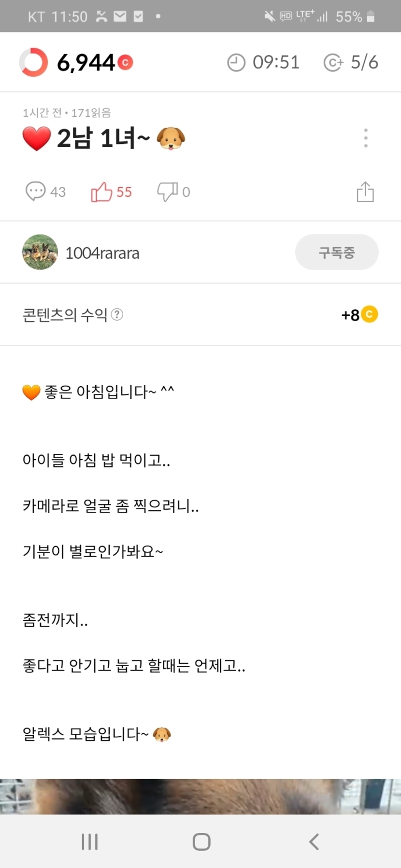Tap the 콘텐츠의 수익 label

[x=65, y=315]
